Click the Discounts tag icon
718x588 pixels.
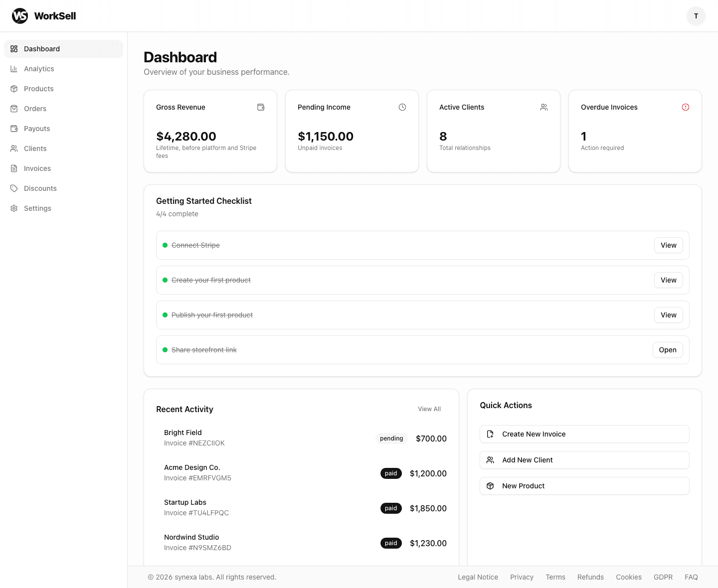(x=14, y=188)
